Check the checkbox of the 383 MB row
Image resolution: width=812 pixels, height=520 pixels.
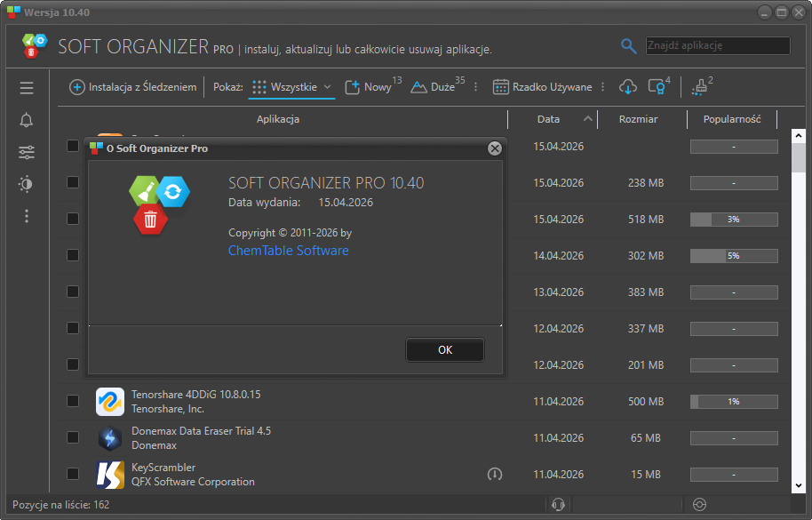tap(73, 292)
